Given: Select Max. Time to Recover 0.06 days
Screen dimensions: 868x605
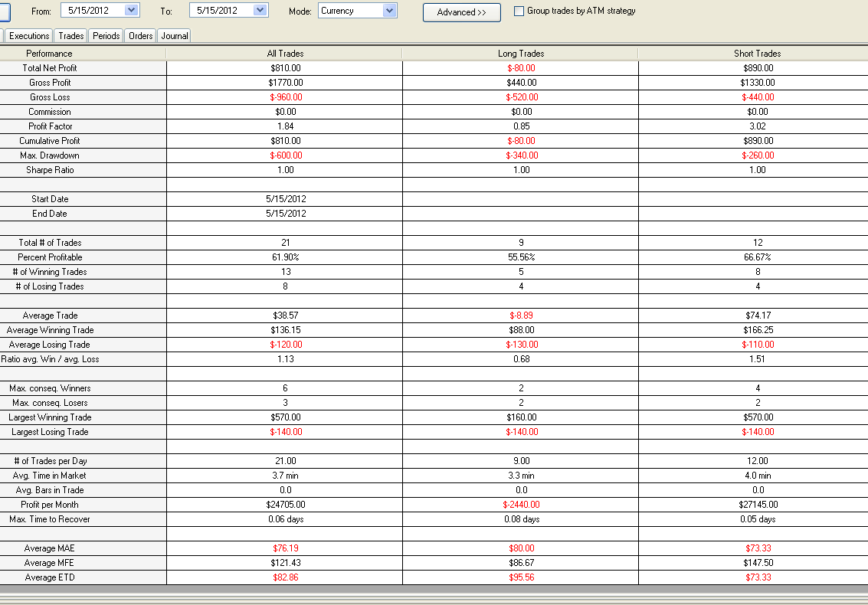Looking at the screenshot, I should (x=286, y=519).
